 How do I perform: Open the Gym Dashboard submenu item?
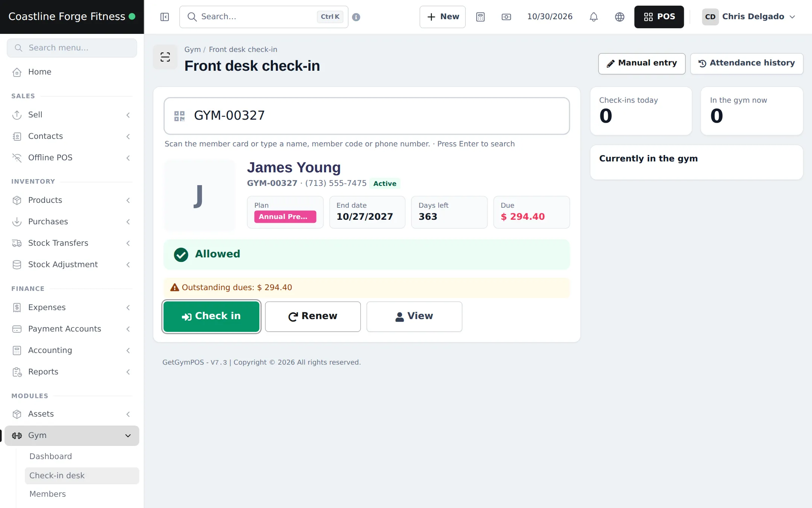coord(50,456)
